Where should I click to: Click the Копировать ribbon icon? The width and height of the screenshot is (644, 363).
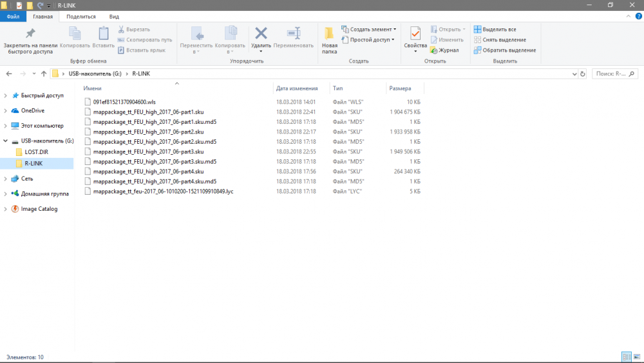pos(75,37)
